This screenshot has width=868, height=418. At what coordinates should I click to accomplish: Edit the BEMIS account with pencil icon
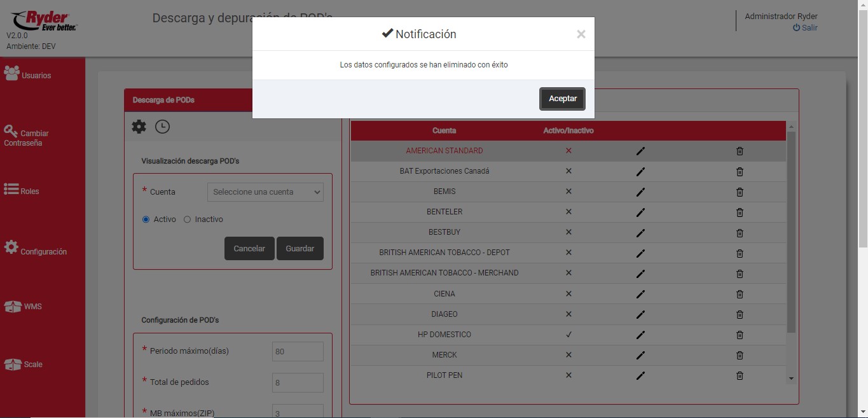tap(640, 192)
